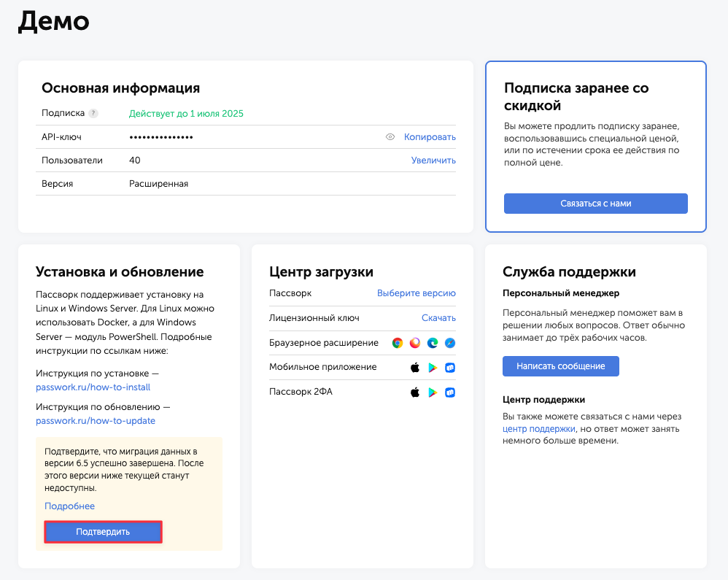Click the Установка и обновление heading

tap(120, 271)
